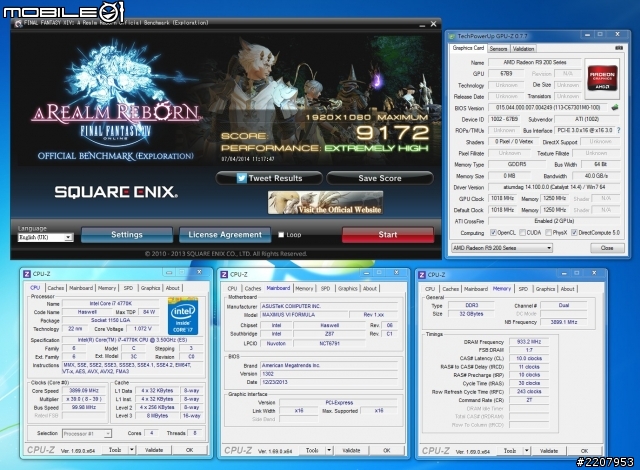Open Graphics tab in the Memory window

[x=545, y=289]
